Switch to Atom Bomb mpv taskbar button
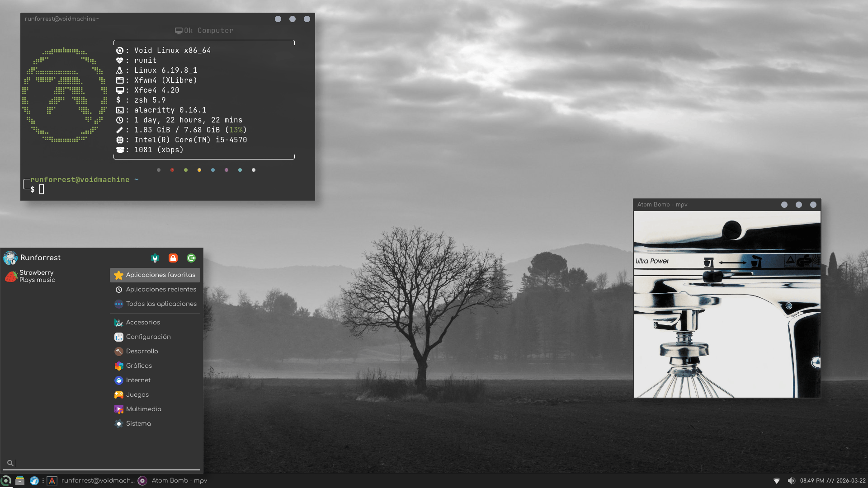The height and width of the screenshot is (488, 868). tap(173, 481)
